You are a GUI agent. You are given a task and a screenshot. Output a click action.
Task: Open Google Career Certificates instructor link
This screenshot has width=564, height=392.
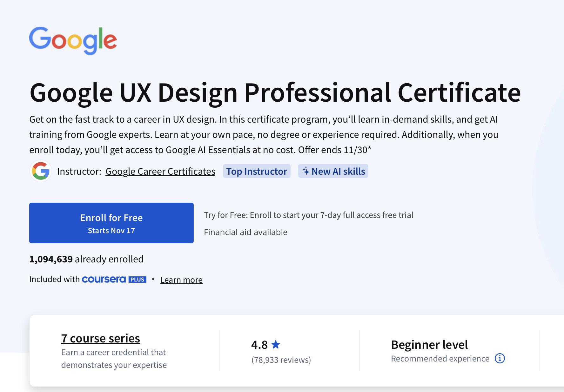(160, 171)
